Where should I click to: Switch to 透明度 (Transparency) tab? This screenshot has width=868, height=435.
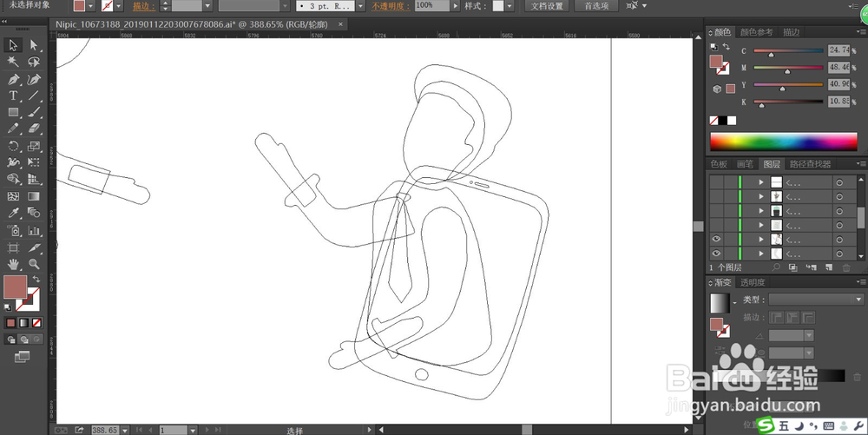(753, 282)
